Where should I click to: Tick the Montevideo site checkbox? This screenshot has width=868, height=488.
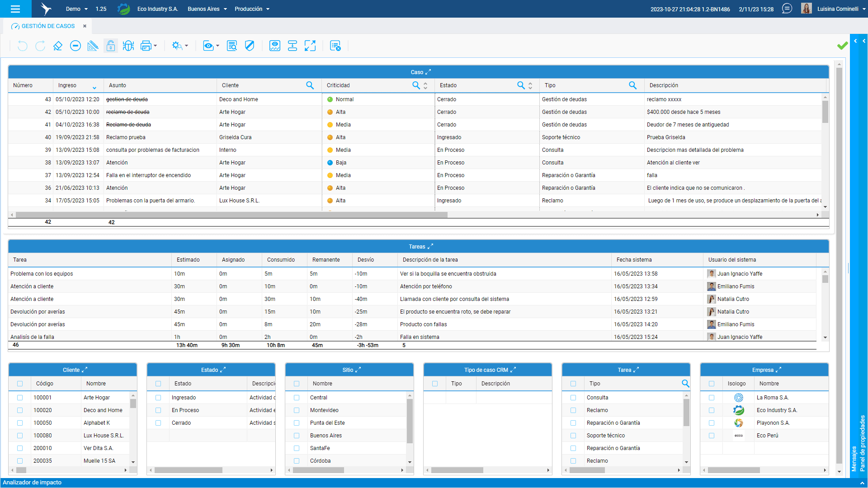point(297,410)
